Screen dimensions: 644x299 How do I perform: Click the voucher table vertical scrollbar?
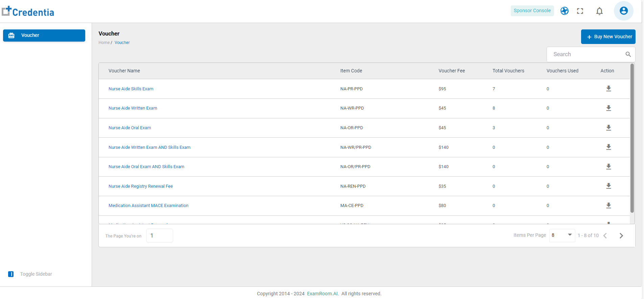click(x=632, y=138)
